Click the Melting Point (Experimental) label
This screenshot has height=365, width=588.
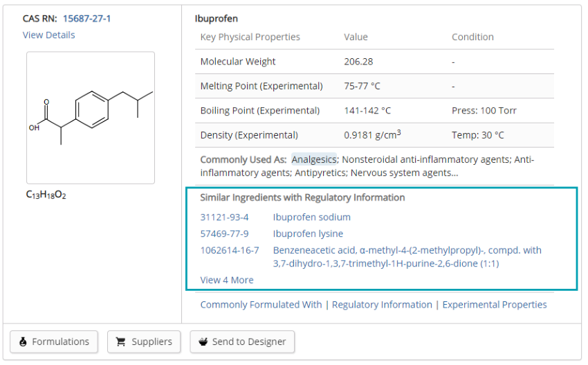[261, 86]
